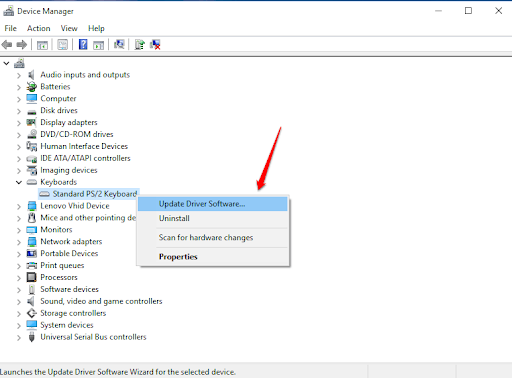Minimize the Device Manager window
Viewport: 512px width, 378px height.
pyautogui.click(x=438, y=11)
